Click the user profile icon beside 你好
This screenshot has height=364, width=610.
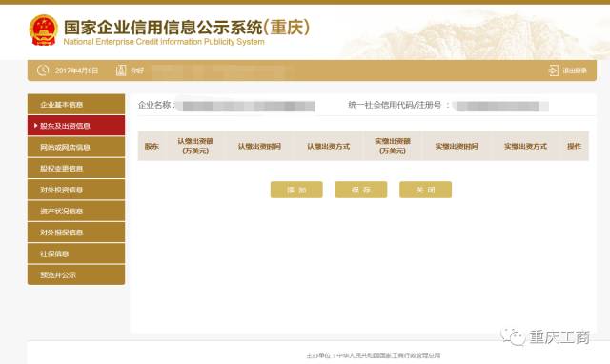tap(121, 71)
